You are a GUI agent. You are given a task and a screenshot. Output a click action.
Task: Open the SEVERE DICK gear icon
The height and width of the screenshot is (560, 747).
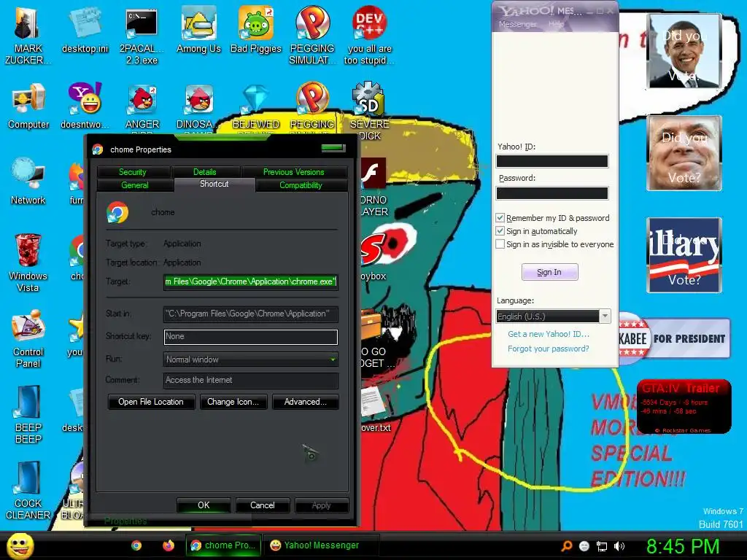[x=369, y=111]
